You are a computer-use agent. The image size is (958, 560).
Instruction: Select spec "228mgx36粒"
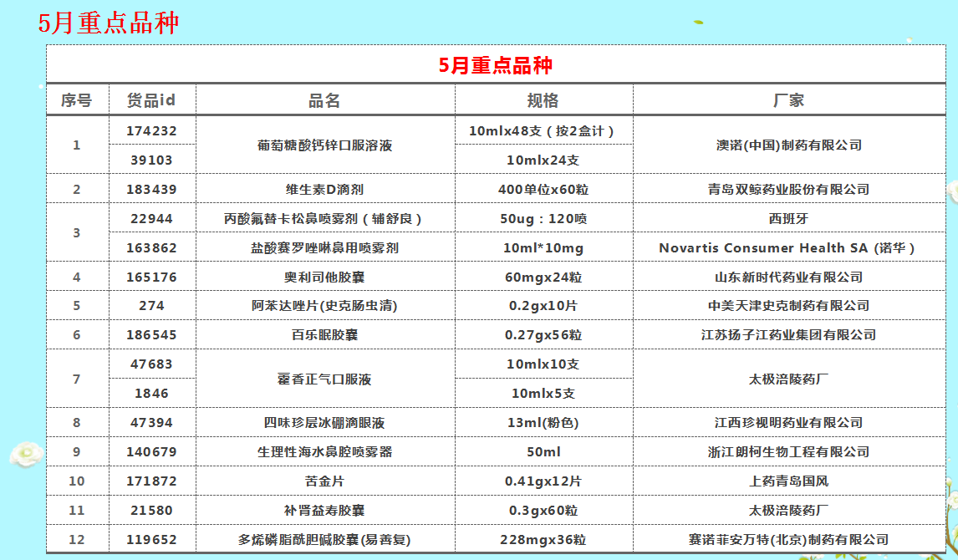point(543,540)
